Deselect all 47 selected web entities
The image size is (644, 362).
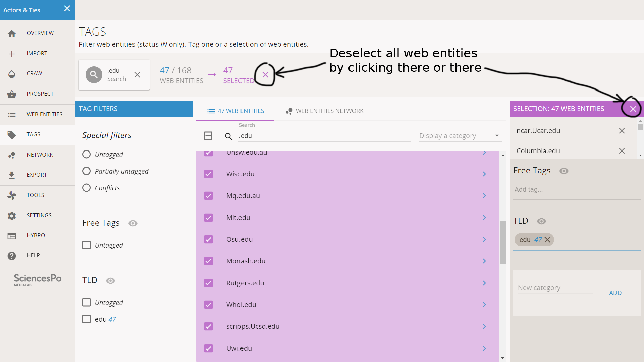pyautogui.click(x=265, y=75)
